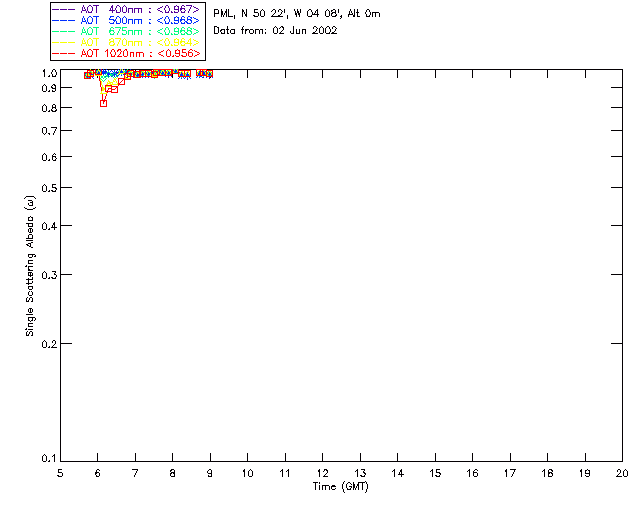Click the AOT 1020nm legend entry text

(x=140, y=53)
